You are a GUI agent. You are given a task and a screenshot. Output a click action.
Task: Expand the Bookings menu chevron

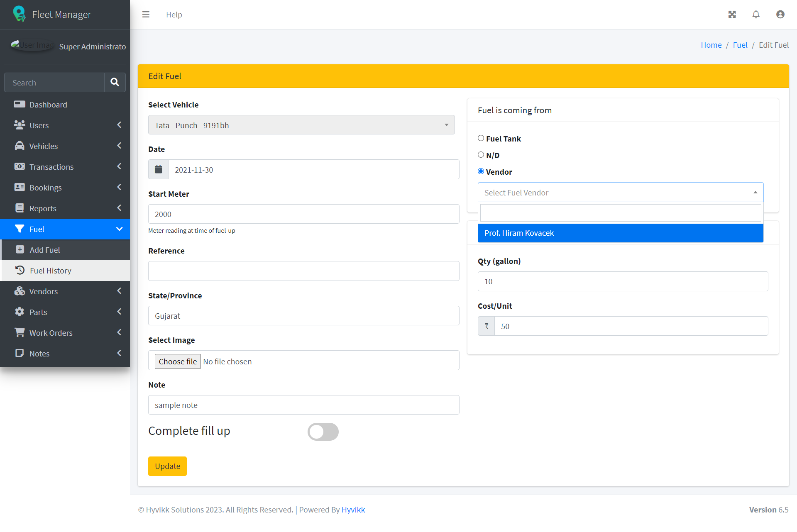(x=119, y=187)
